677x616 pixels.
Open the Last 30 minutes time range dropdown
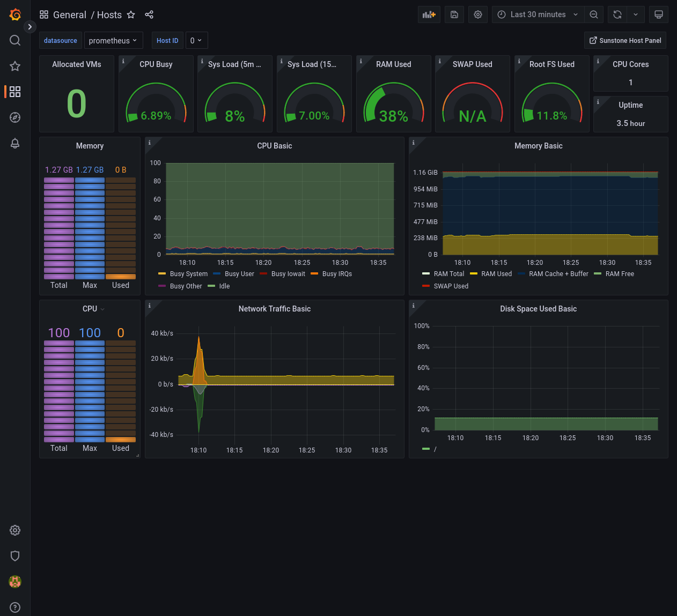click(537, 14)
